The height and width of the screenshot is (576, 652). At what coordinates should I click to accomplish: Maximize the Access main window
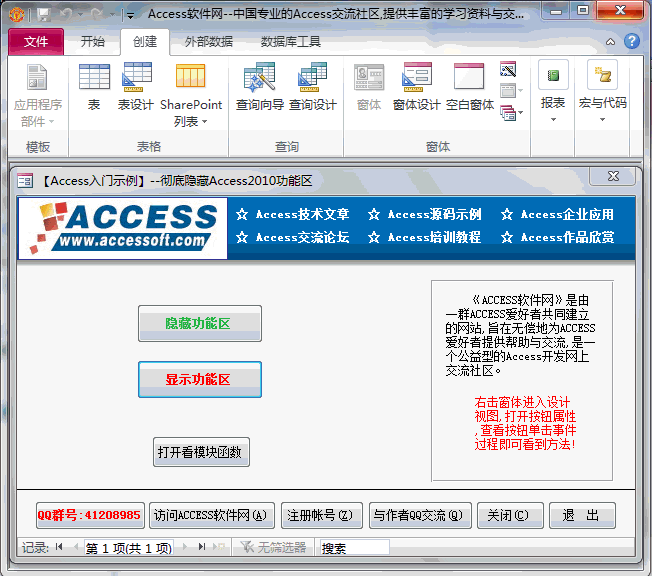583,10
